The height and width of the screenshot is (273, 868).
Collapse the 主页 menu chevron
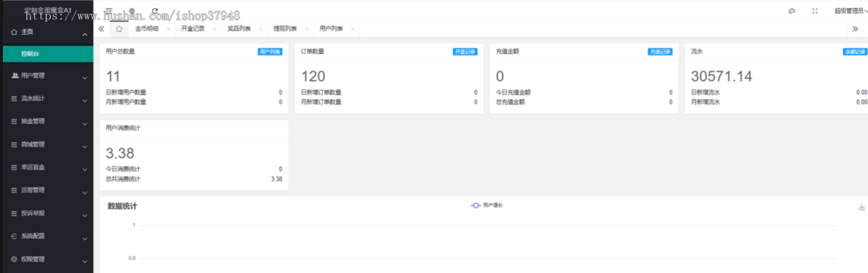84,34
